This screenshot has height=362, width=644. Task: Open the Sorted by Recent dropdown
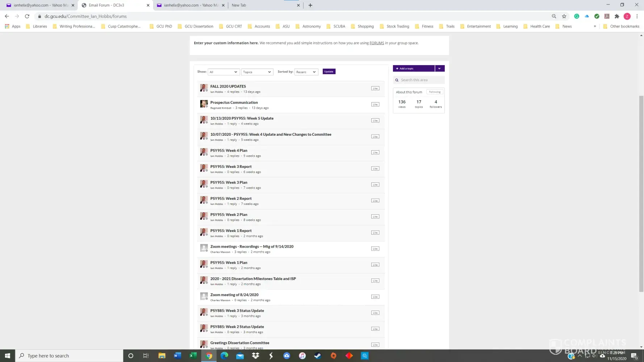click(x=306, y=72)
